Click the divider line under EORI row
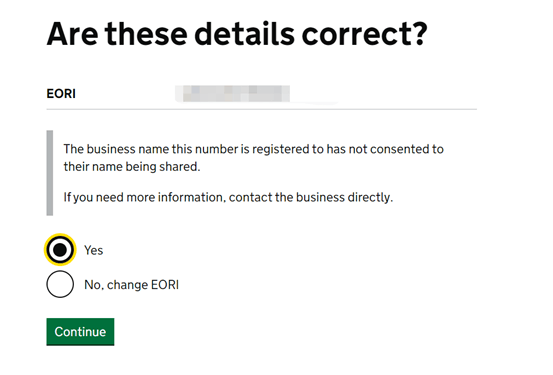 coord(261,109)
